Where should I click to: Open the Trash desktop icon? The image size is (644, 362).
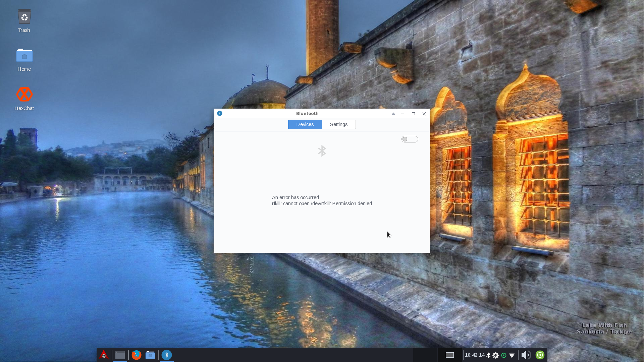(x=24, y=21)
